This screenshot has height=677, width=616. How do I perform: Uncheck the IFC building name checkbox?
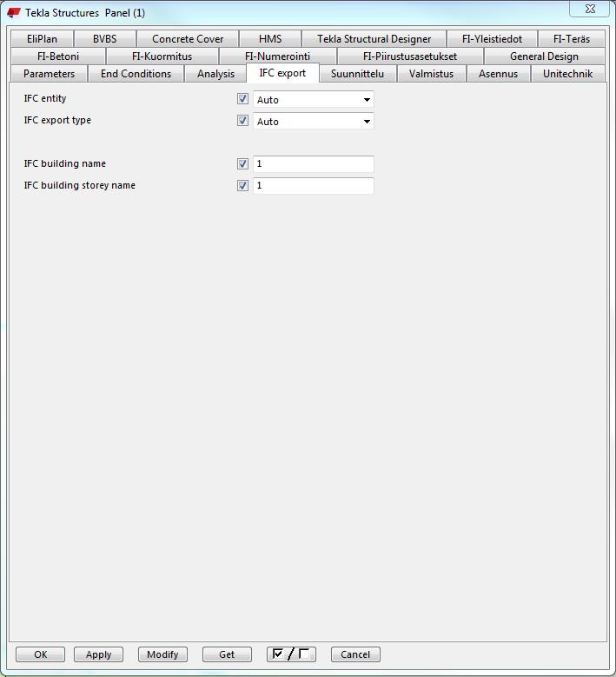click(242, 163)
